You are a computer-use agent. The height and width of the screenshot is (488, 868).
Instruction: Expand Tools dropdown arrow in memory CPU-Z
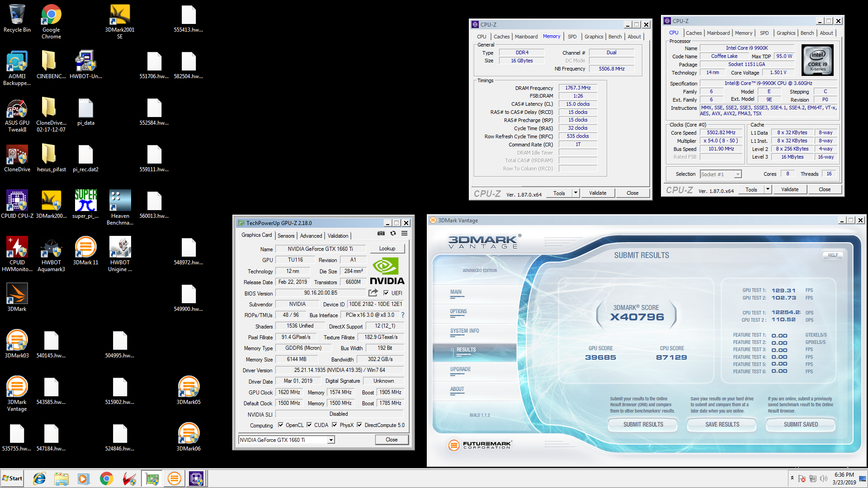click(x=576, y=193)
